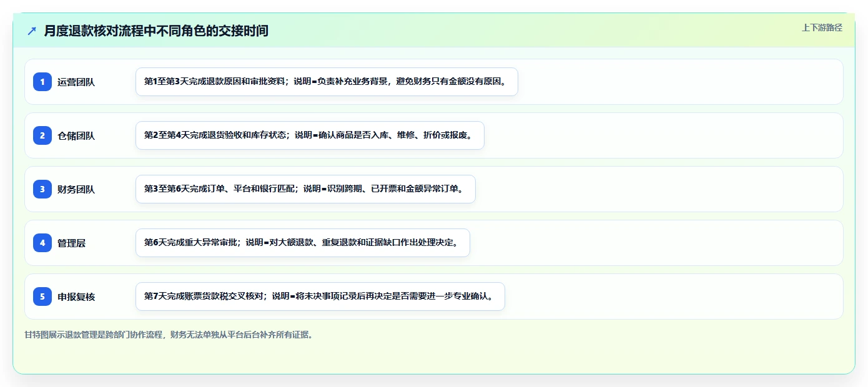Click the arrow icon beside the title
Image resolution: width=868 pixels, height=387 pixels.
[x=32, y=31]
